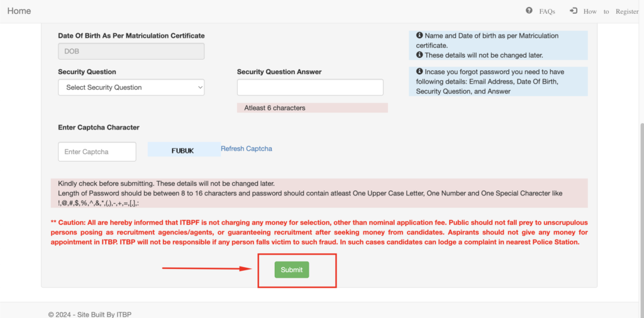Click the DOB date field
The height and width of the screenshot is (318, 644).
click(x=131, y=52)
